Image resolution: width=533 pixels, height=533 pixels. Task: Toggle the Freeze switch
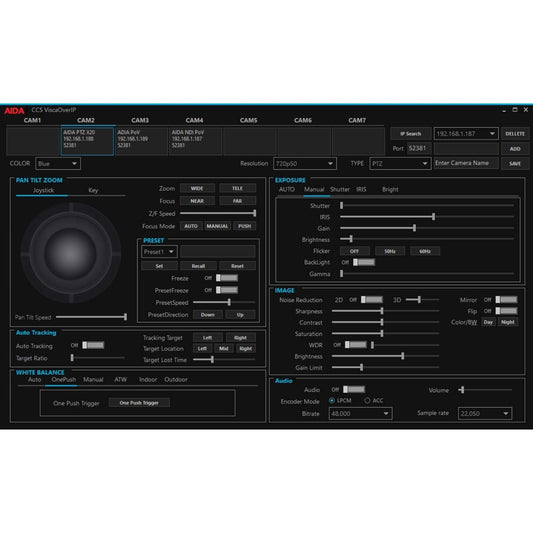227,278
